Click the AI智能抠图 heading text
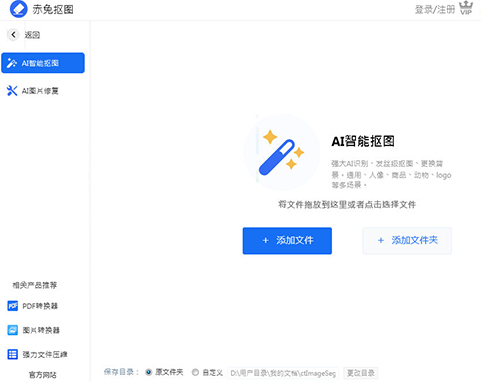This screenshot has height=382, width=481. (363, 141)
